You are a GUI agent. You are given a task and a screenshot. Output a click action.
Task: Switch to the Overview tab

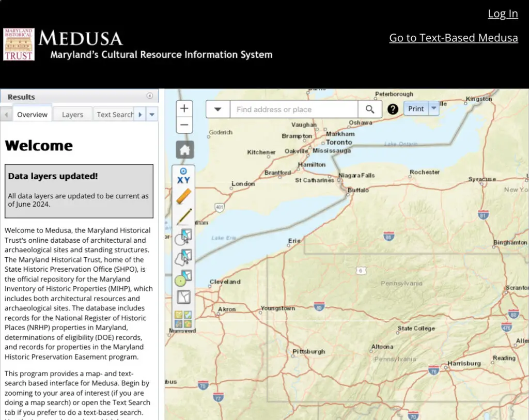(x=33, y=114)
